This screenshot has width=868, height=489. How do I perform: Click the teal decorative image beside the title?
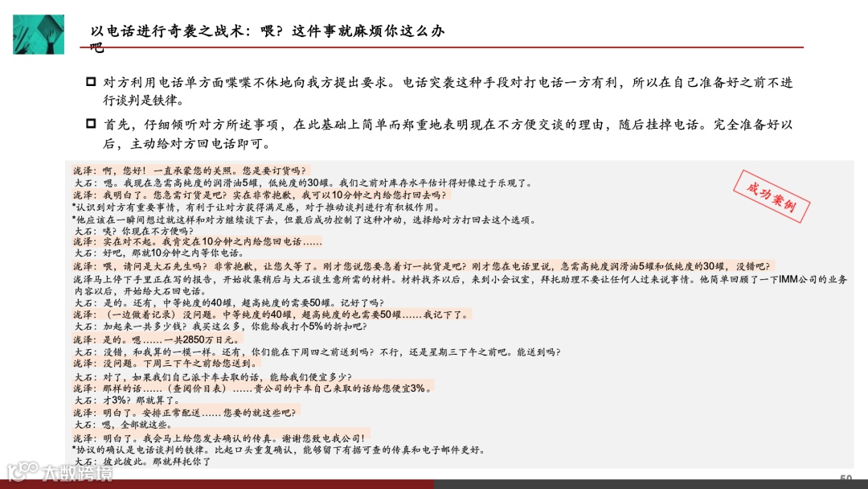pos(39,35)
